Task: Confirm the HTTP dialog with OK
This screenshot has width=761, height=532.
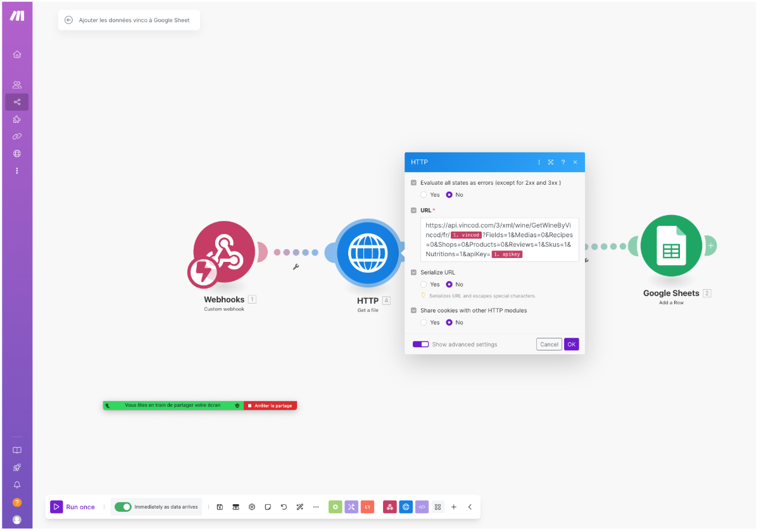Action: point(572,345)
